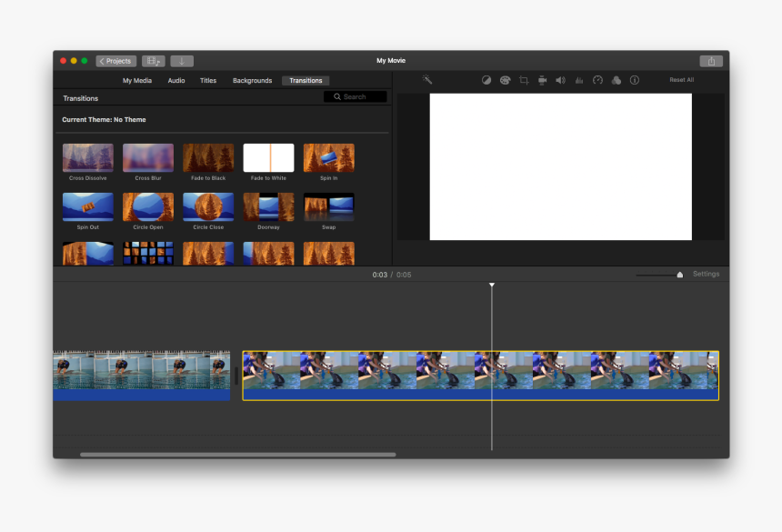
Task: Click Reset All adjustments
Action: 681,80
